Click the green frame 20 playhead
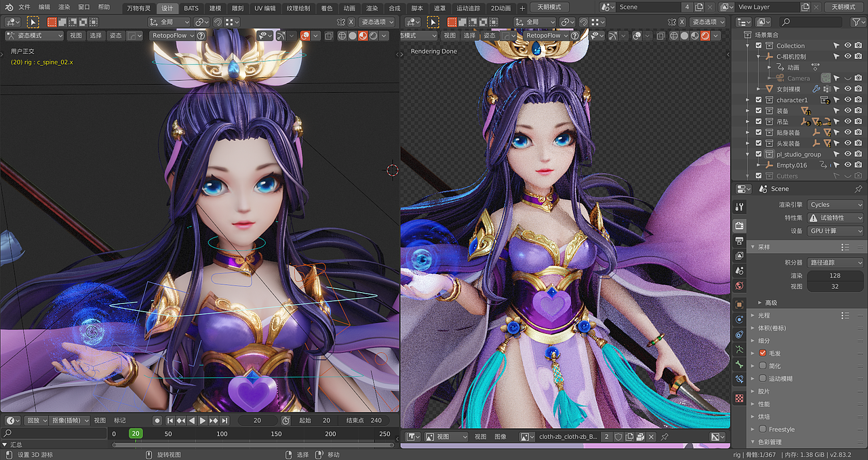 tap(136, 434)
